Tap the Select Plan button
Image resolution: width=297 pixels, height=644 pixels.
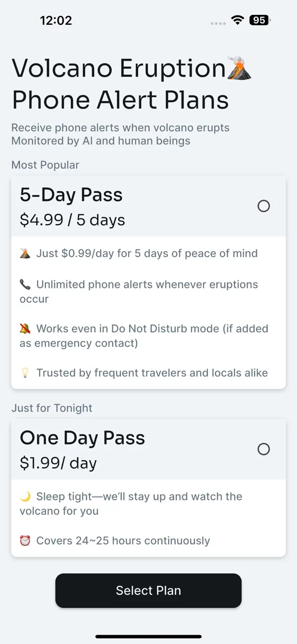tap(148, 590)
